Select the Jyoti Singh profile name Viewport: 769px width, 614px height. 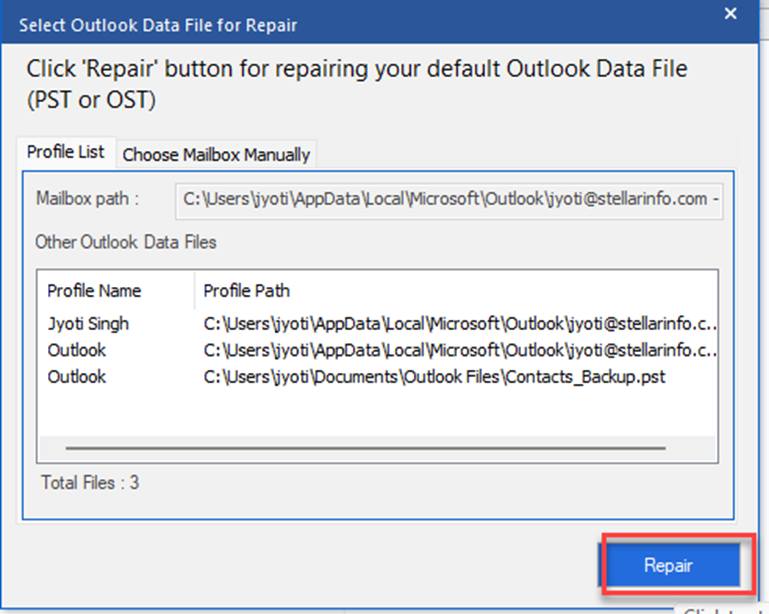pyautogui.click(x=88, y=324)
